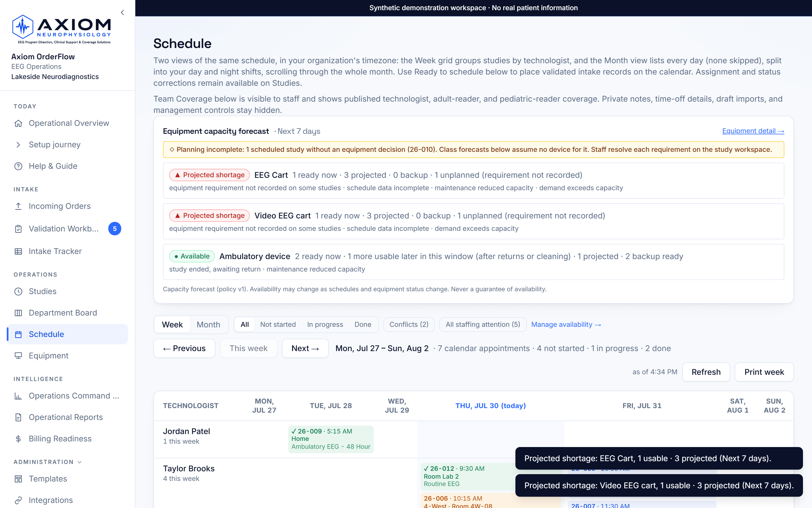
Task: Filter by Not started
Action: click(x=278, y=325)
